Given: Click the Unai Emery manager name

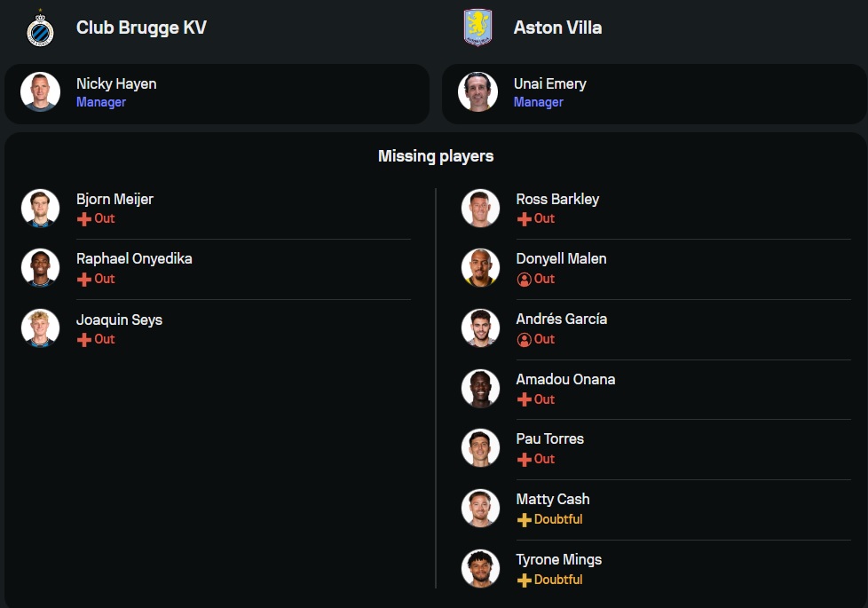Looking at the screenshot, I should (549, 84).
